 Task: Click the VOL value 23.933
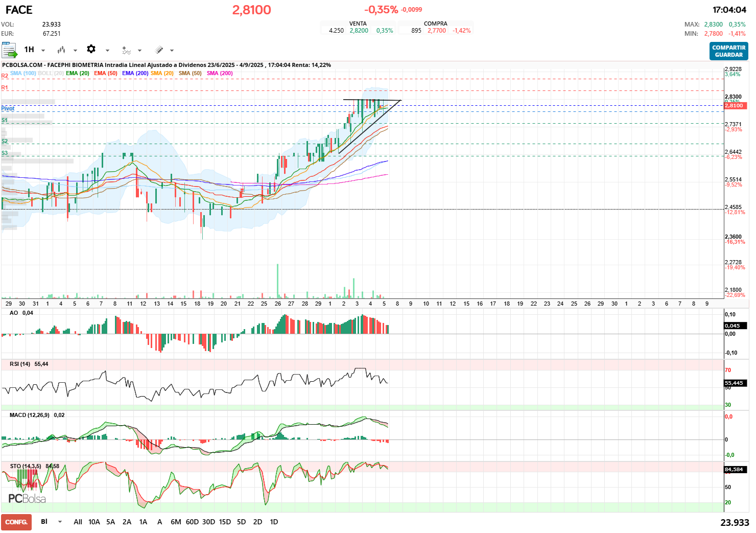[51, 25]
